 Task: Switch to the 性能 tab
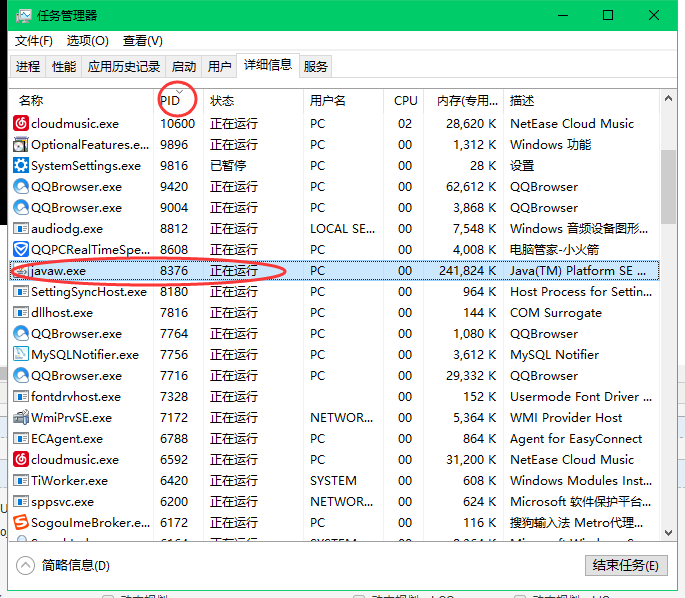64,66
